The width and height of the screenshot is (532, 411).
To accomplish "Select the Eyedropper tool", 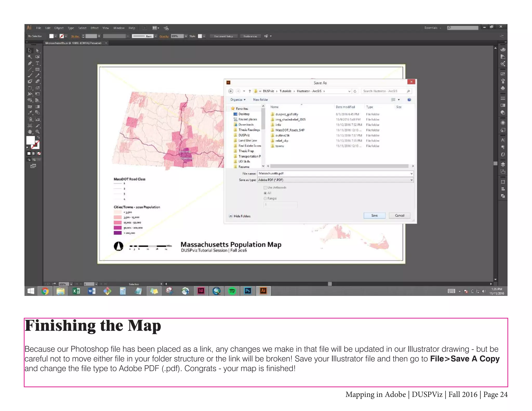I will (30, 113).
